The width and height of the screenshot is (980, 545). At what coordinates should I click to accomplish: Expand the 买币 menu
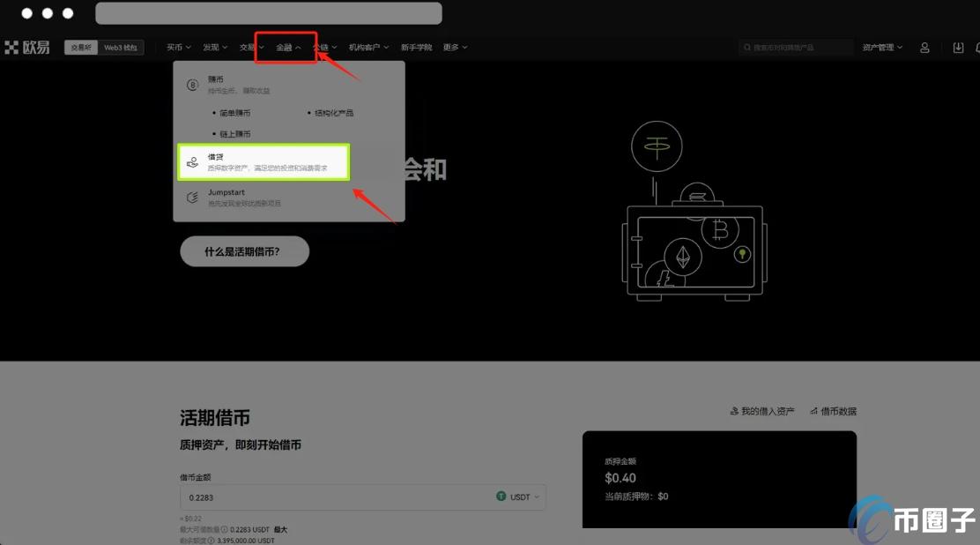point(178,48)
